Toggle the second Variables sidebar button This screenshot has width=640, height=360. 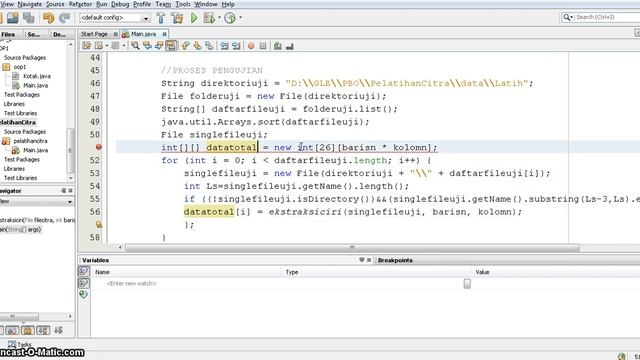point(84,283)
